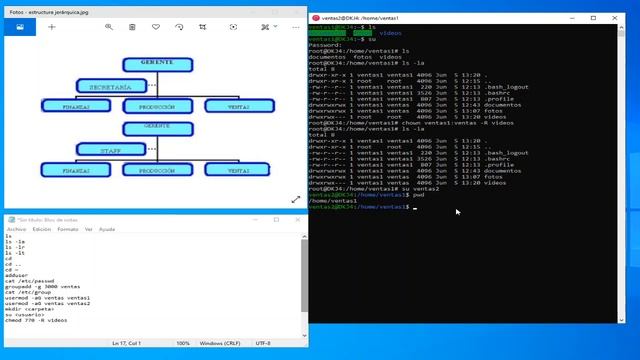Click the upper VENTAS box in the diagram
Screen dimensions: 640x360
click(x=240, y=106)
